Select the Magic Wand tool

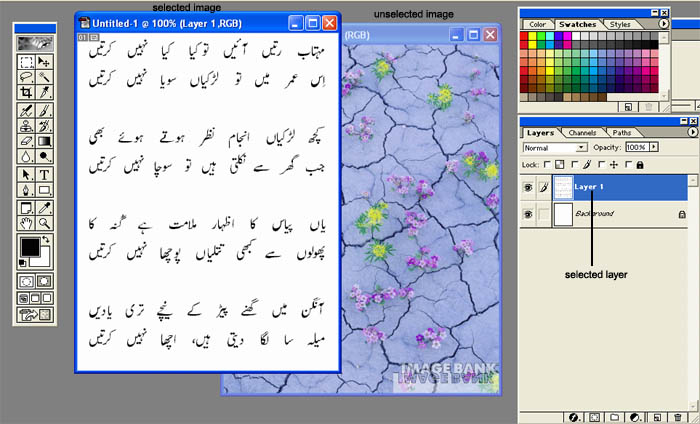point(44,77)
